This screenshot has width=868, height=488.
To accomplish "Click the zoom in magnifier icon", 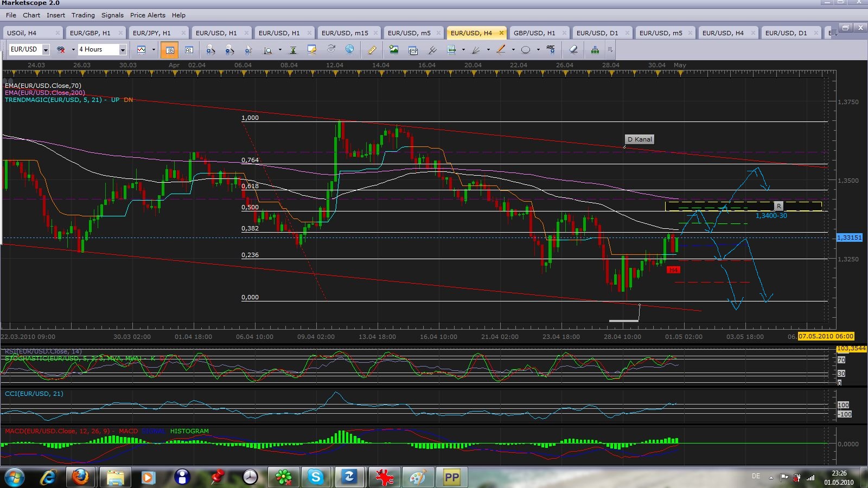I will 210,50.
